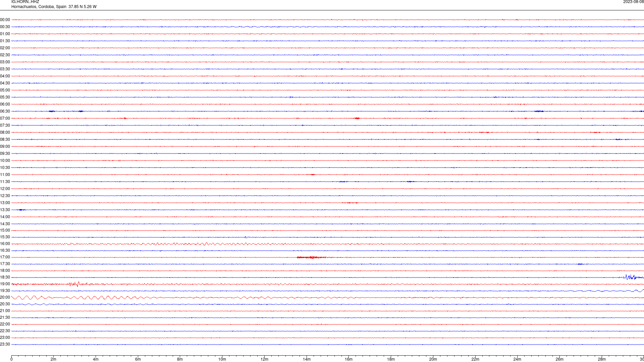Click the small spike on the 15:30 trace
Image resolution: width=644 pixels, height=362 pixels.
(x=246, y=237)
